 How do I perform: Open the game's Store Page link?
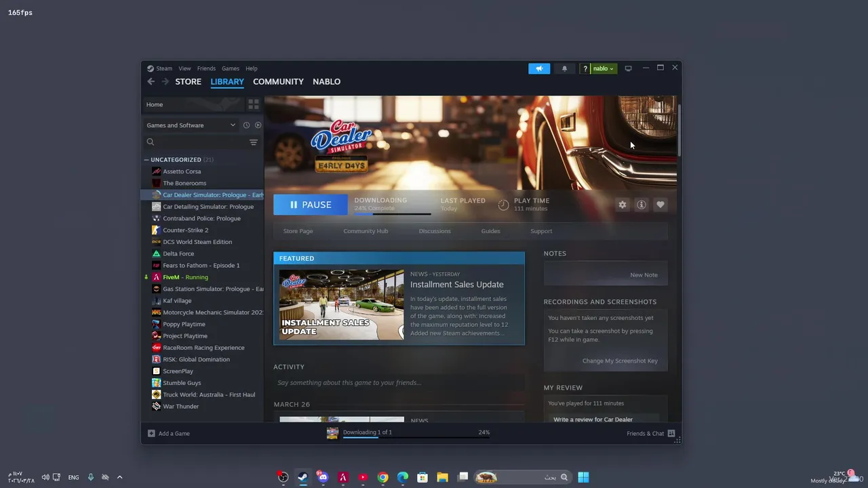298,231
